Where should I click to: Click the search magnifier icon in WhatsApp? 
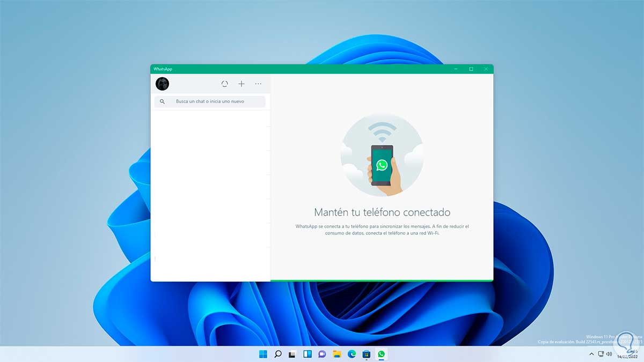tap(162, 101)
